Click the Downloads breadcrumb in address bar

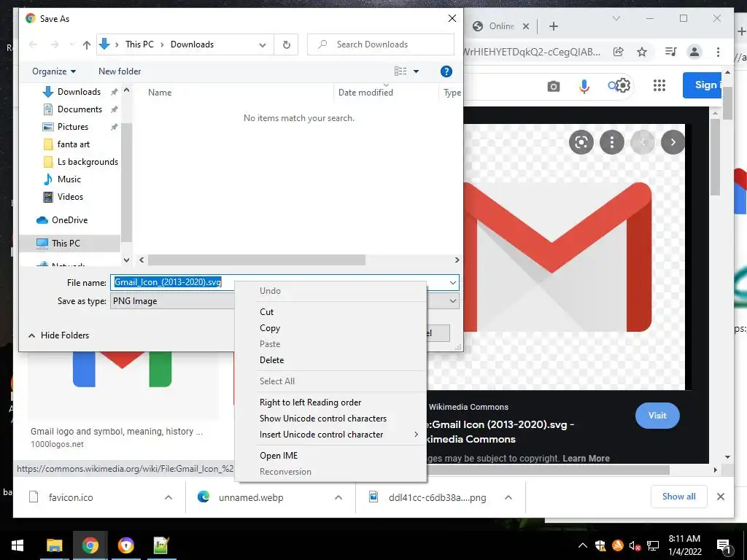[192, 44]
